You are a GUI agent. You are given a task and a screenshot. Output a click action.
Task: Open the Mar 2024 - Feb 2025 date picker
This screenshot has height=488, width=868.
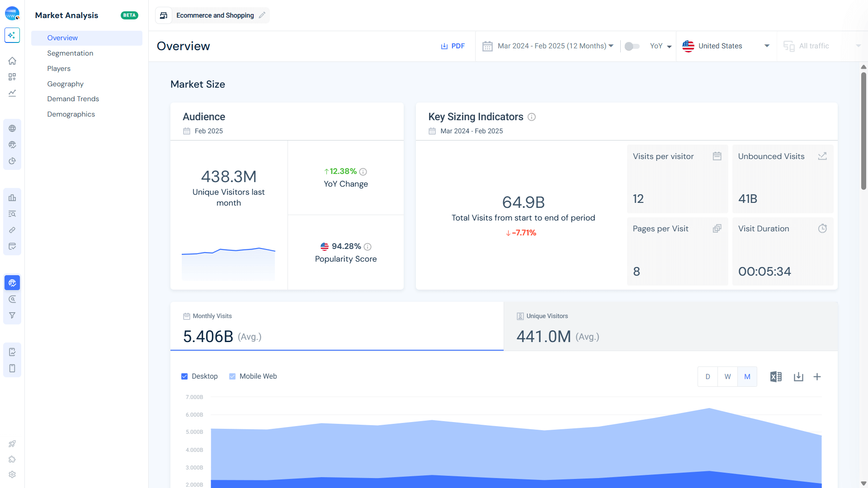click(554, 46)
